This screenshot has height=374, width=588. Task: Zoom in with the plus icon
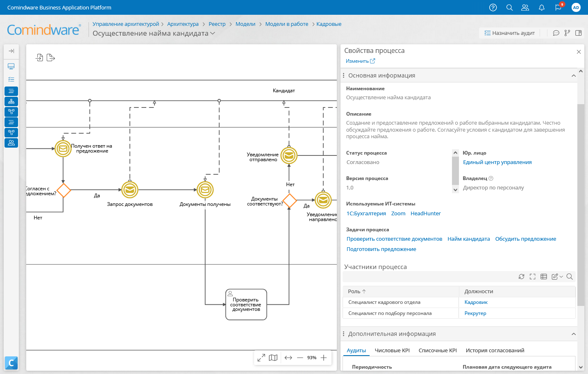pyautogui.click(x=324, y=358)
